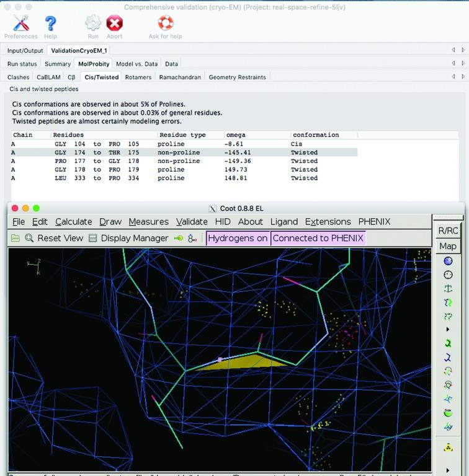
Task: Toggle the Connected to PHENIX button
Action: 318,238
